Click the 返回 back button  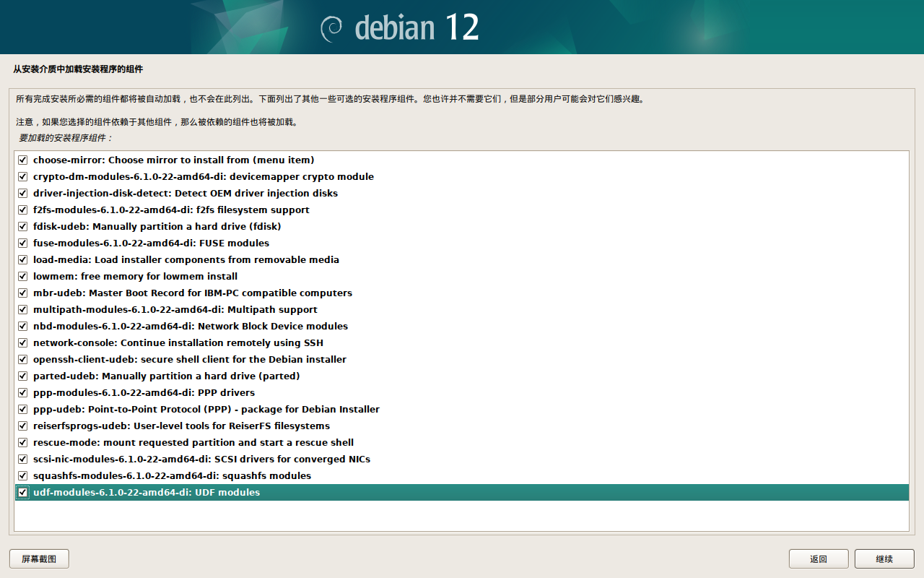coord(819,558)
